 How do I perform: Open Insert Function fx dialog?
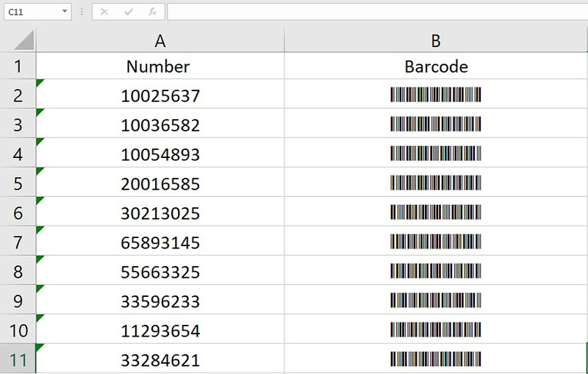(x=152, y=12)
